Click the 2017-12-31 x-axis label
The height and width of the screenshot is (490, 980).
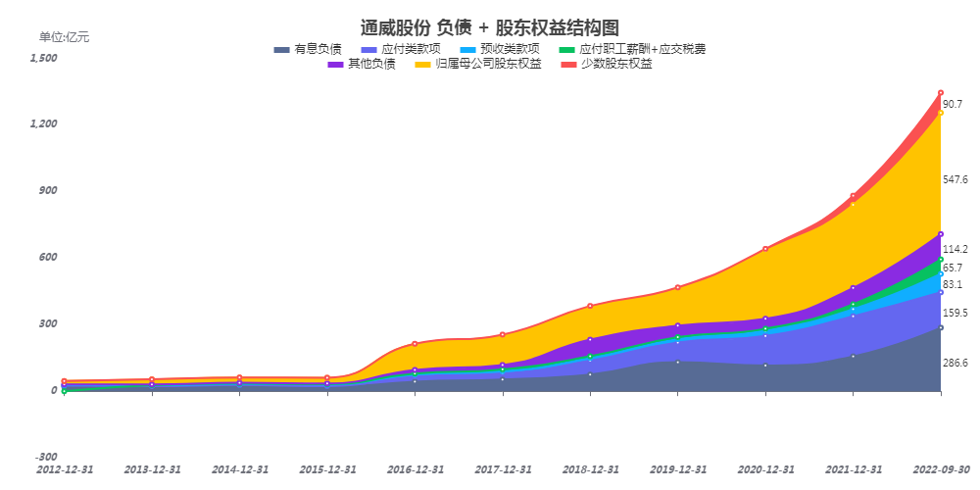(x=503, y=469)
